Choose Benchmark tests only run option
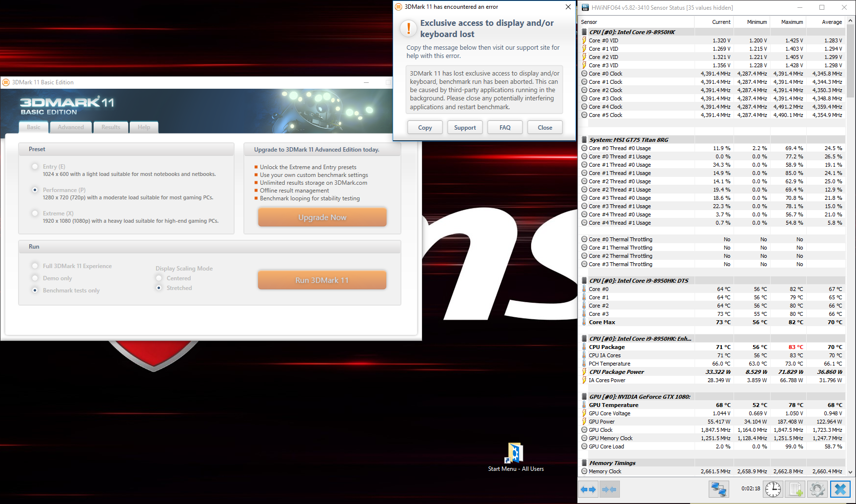 (35, 291)
